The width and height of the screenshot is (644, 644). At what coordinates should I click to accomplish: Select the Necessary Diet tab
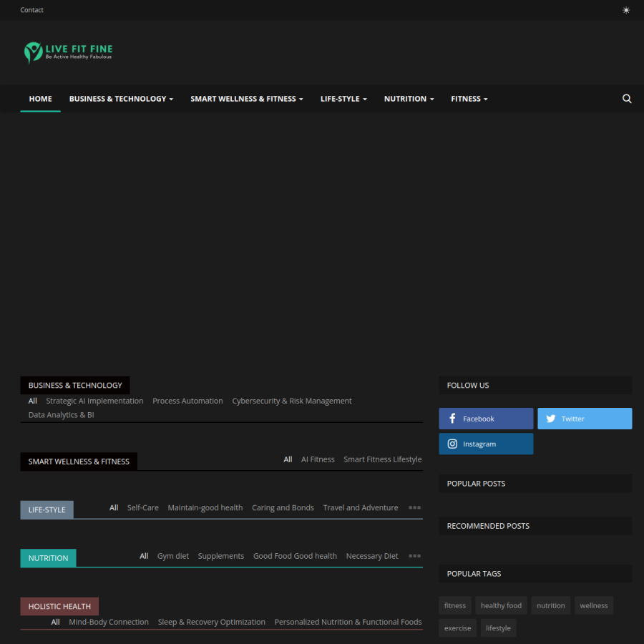point(371,556)
